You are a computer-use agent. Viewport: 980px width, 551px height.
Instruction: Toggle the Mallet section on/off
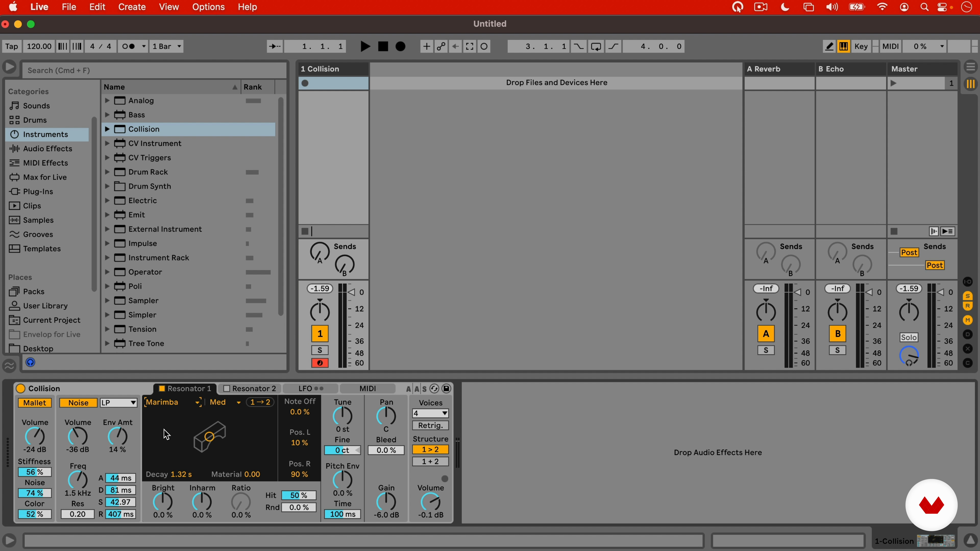coord(35,403)
